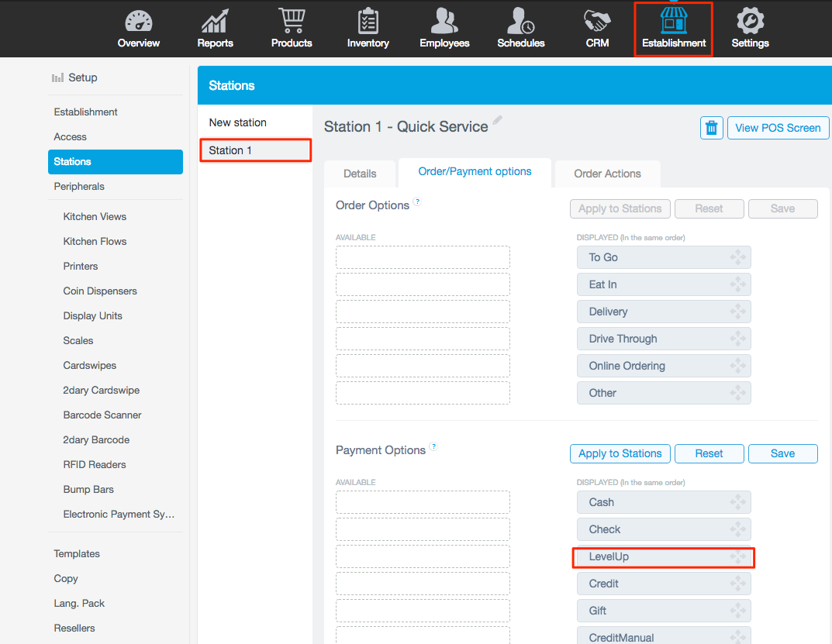Image resolution: width=832 pixels, height=644 pixels.
Task: Open the Schedules clock icon
Action: (520, 21)
